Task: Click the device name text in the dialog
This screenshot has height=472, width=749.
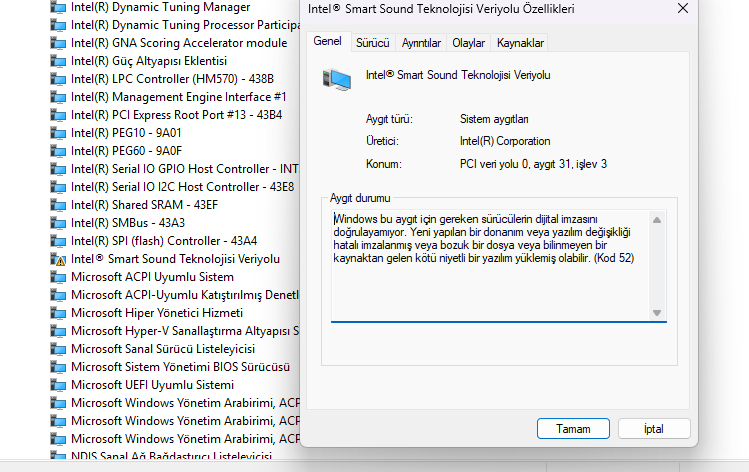Action: point(458,75)
